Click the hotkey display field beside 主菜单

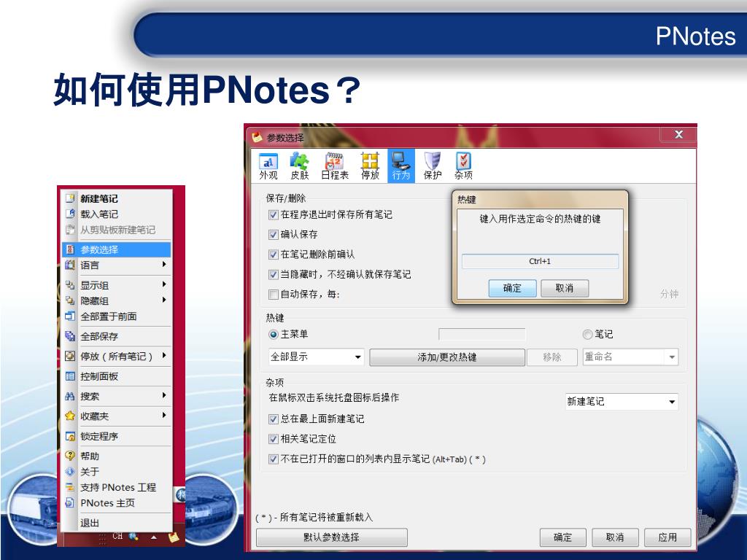(481, 334)
